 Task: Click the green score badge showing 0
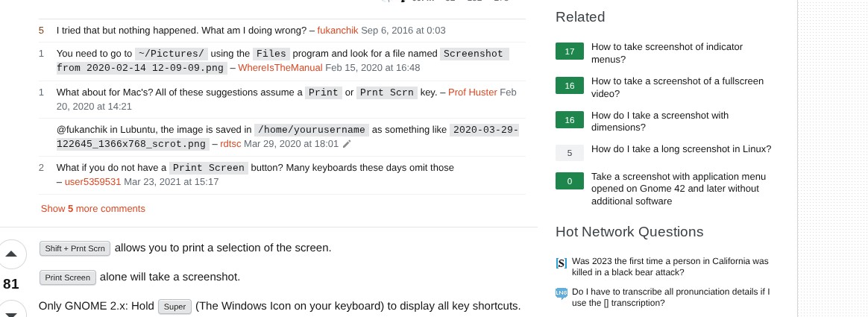(x=570, y=181)
